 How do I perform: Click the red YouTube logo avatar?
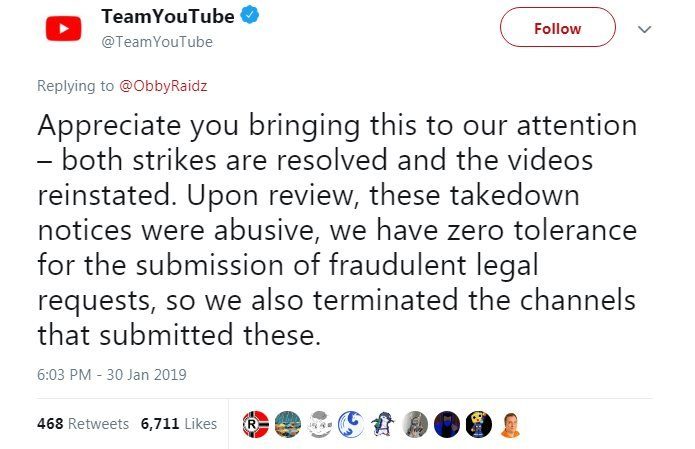pos(64,28)
